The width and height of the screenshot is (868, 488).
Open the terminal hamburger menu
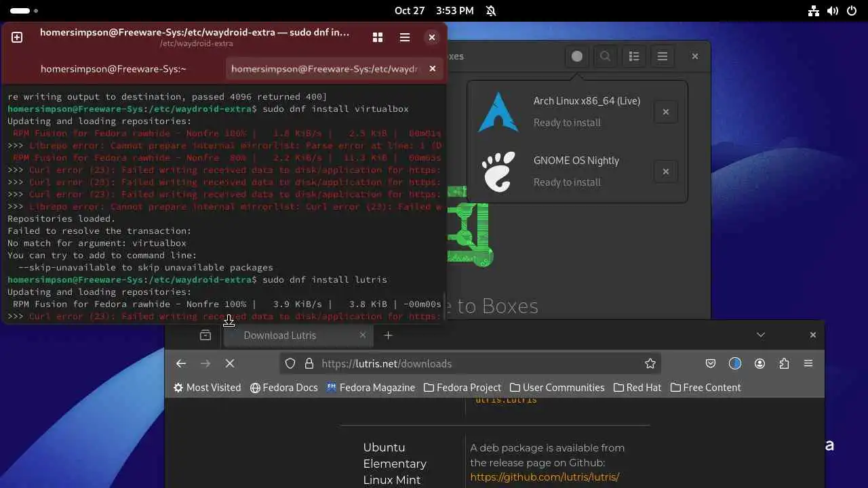pyautogui.click(x=405, y=37)
